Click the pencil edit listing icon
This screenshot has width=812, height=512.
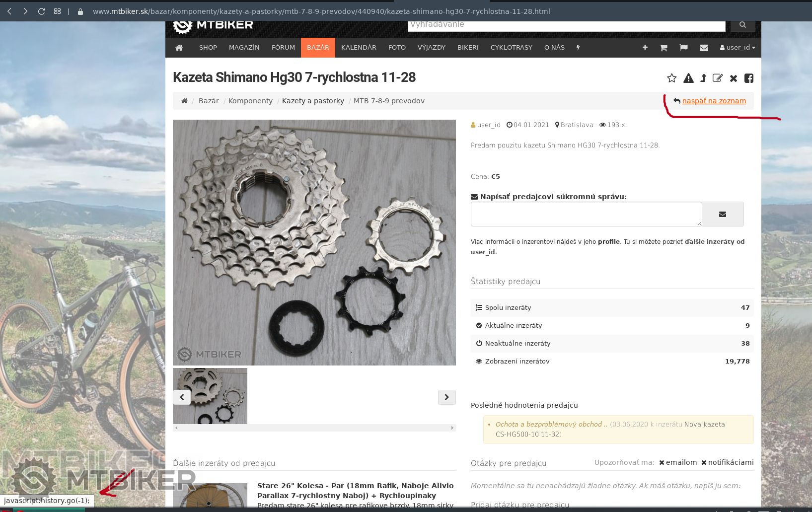pyautogui.click(x=718, y=78)
